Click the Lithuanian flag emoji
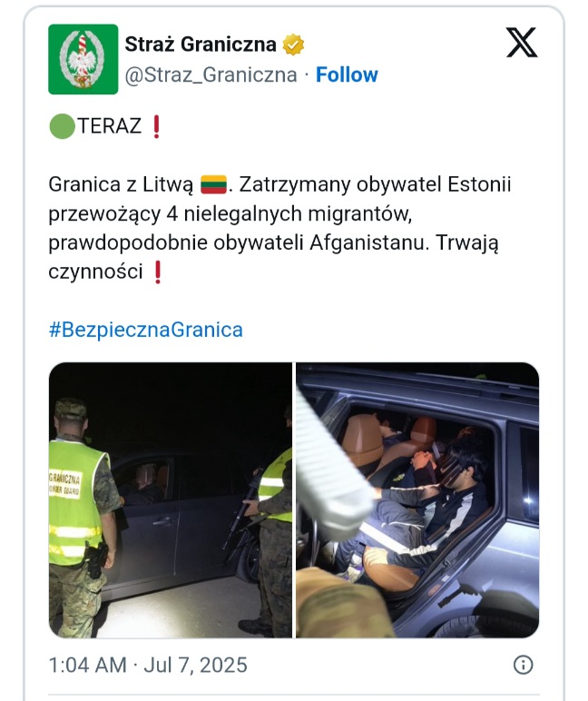The height and width of the screenshot is (701, 588). (213, 184)
